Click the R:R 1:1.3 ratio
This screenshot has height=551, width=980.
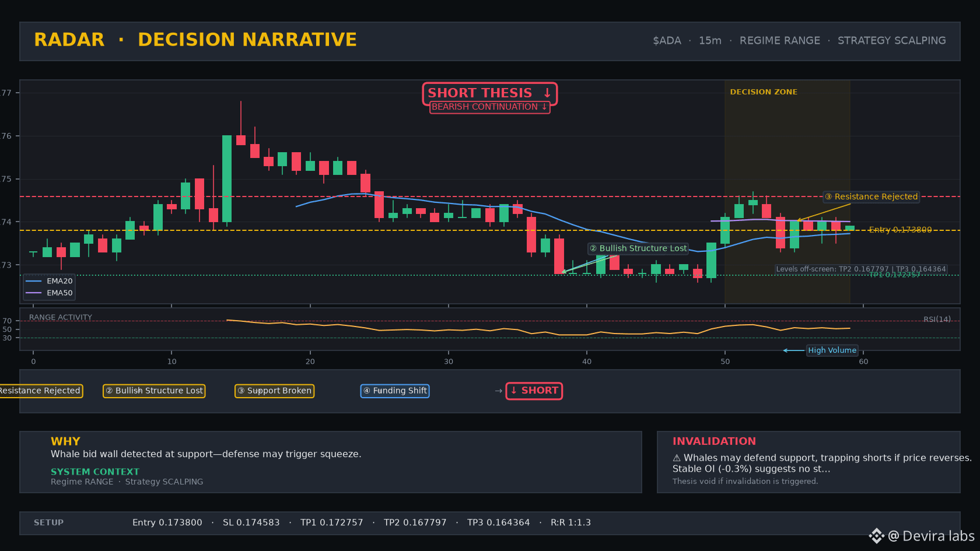pyautogui.click(x=571, y=523)
